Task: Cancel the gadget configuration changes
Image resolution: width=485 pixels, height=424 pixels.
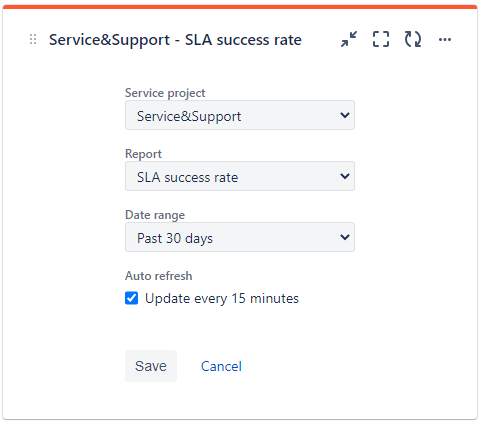Action: [x=221, y=366]
